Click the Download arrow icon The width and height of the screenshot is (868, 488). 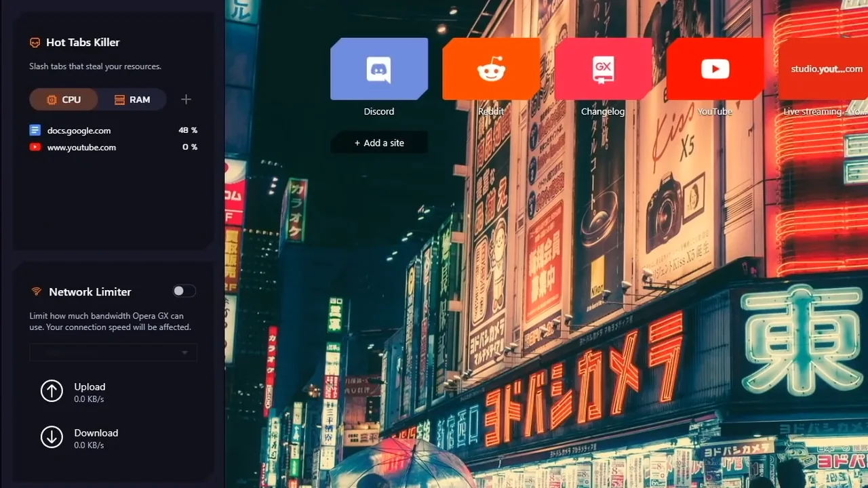point(52,437)
